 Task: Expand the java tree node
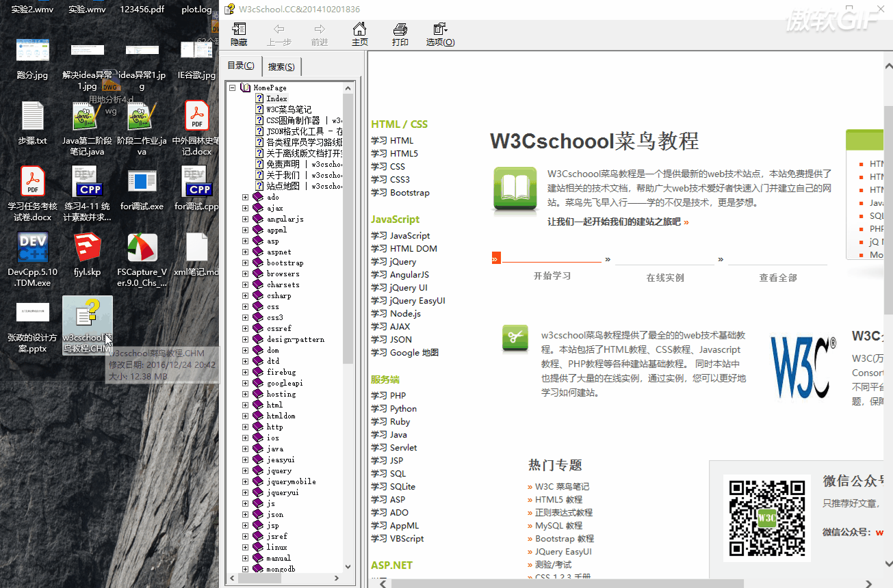[245, 449]
